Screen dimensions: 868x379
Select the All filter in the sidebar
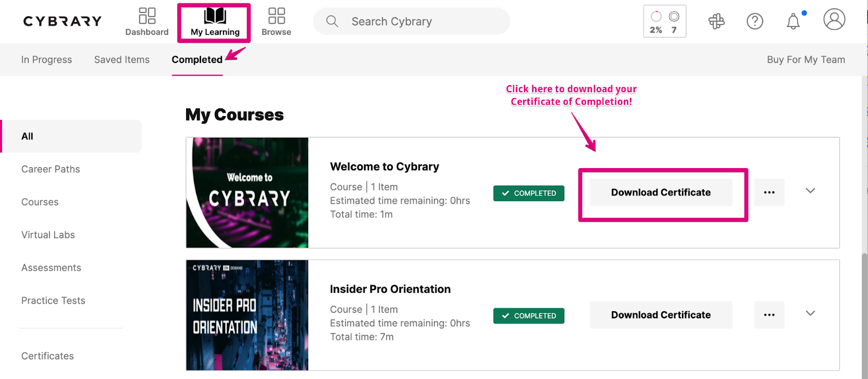(72, 136)
